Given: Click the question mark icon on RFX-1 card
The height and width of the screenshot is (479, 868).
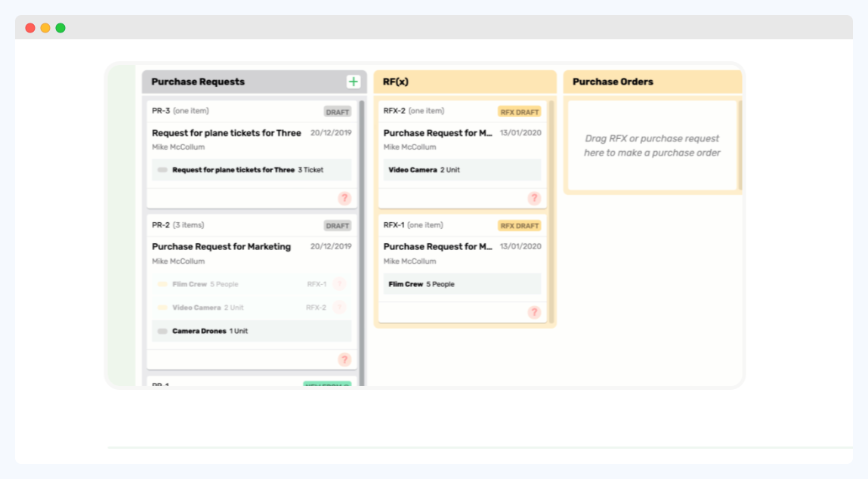Looking at the screenshot, I should [x=534, y=311].
